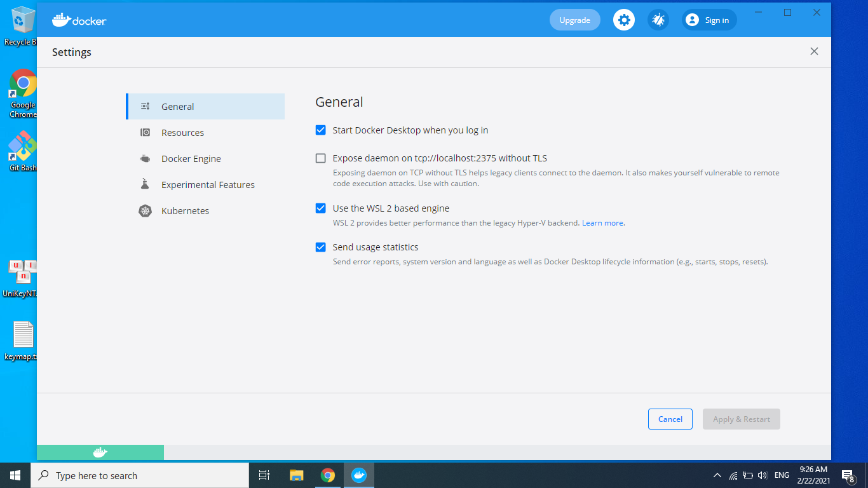Open the taskbar clock and calendar
This screenshot has width=868, height=488.
pyautogui.click(x=813, y=475)
